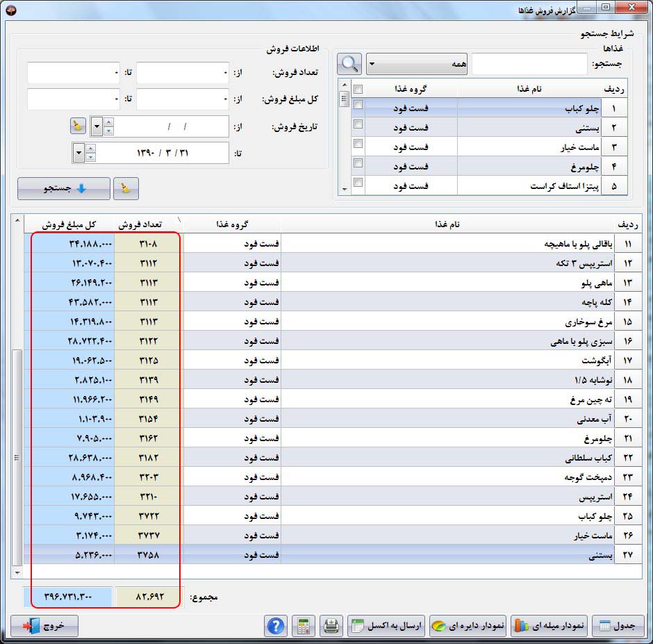Image resolution: width=653 pixels, height=644 pixels.
Task: Click the تعداد فروش 'تا' input field
Action: pos(74,73)
